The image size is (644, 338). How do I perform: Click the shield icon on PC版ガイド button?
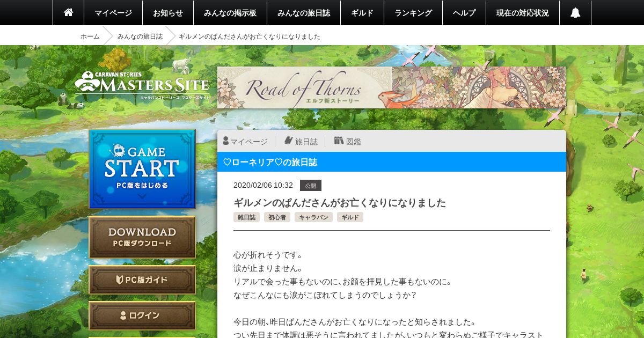click(120, 280)
